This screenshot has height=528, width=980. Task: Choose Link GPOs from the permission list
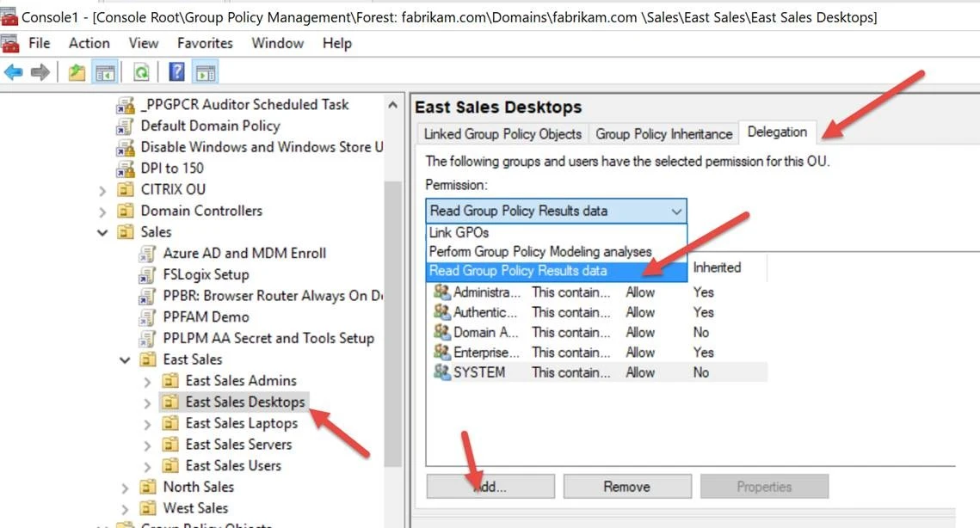(459, 232)
